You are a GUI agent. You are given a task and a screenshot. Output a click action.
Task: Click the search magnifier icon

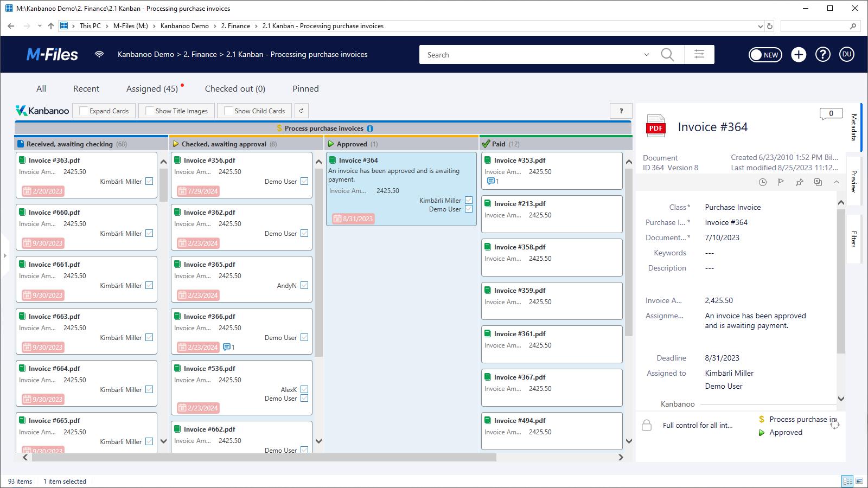pyautogui.click(x=667, y=55)
